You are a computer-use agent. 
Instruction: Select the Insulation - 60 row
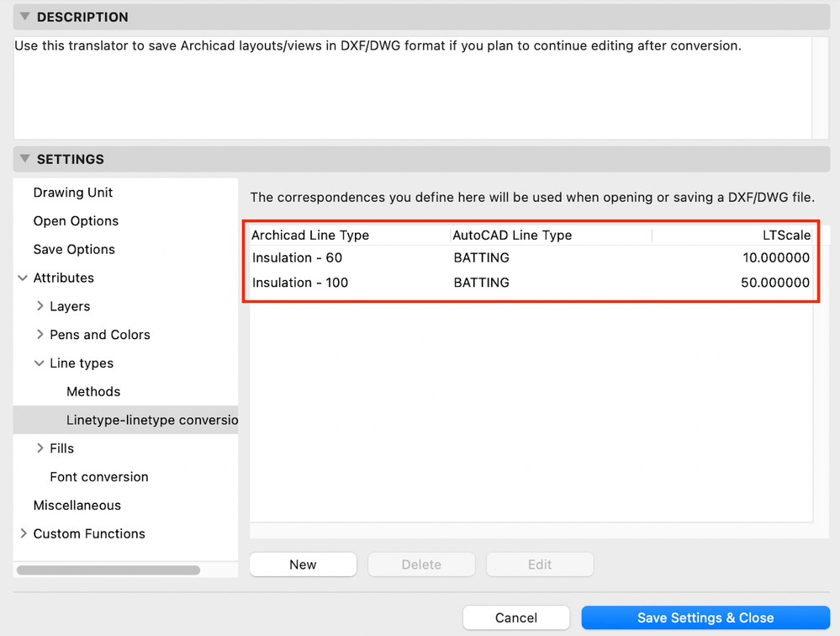(531, 257)
